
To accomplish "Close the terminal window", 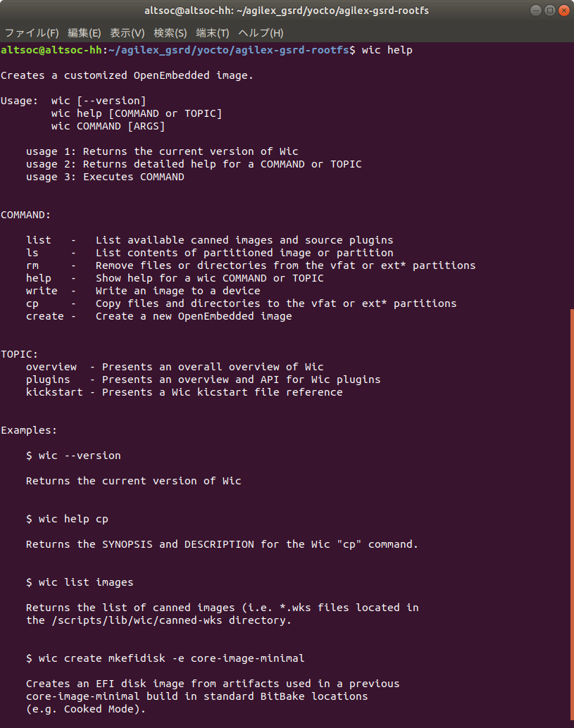I will pos(564,11).
